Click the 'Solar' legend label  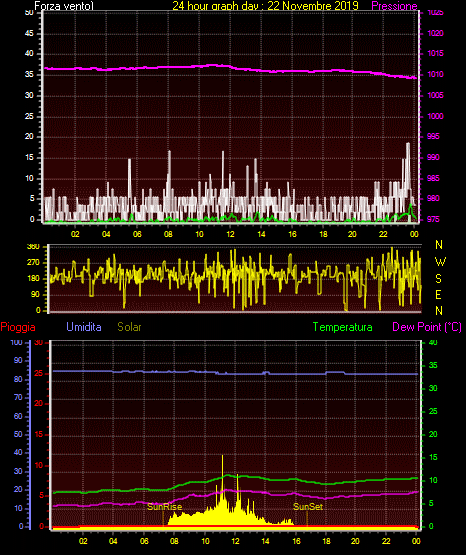click(x=130, y=327)
